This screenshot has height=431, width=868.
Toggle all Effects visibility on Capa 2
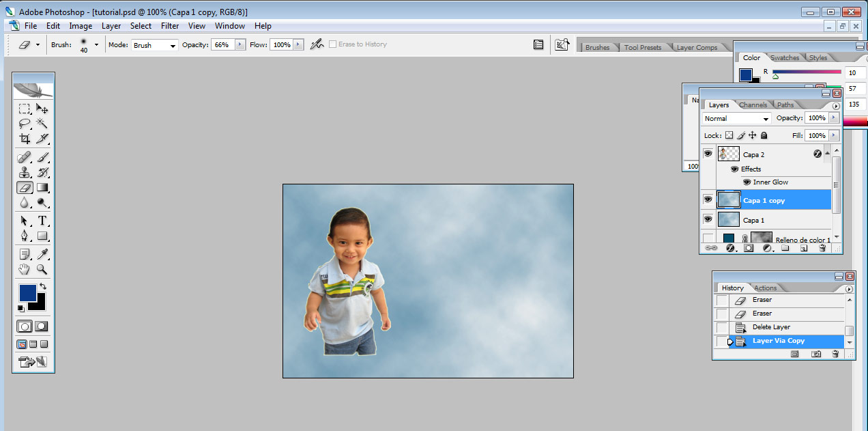pyautogui.click(x=734, y=169)
